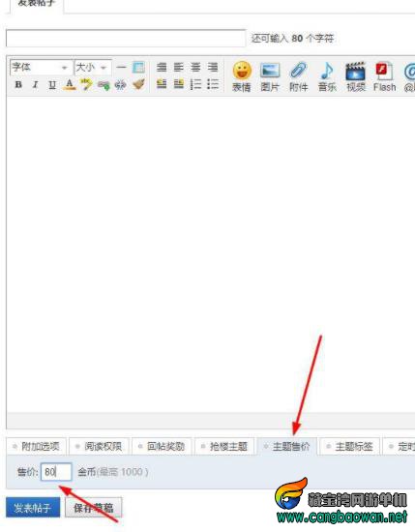415x532 pixels.
Task: Open the 大小 font size dropdown
Action: 93,68
